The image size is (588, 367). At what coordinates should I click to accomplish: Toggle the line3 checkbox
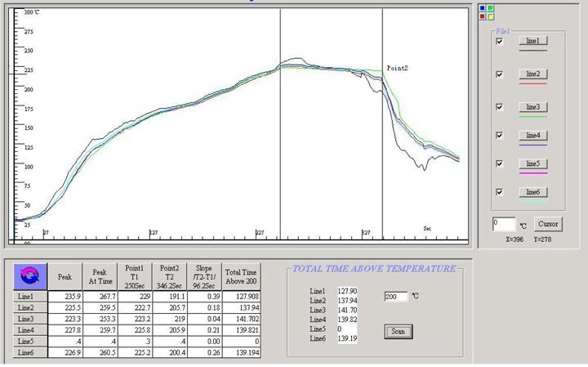pos(499,107)
